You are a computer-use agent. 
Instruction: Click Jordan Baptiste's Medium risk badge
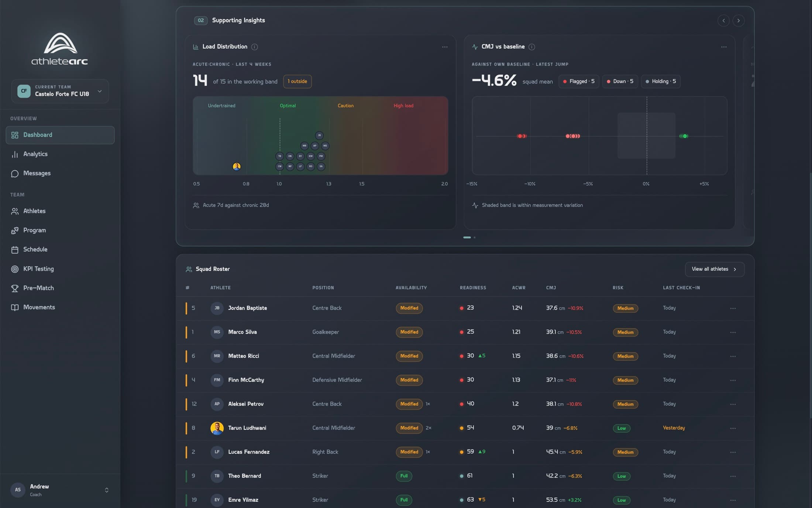coord(625,308)
